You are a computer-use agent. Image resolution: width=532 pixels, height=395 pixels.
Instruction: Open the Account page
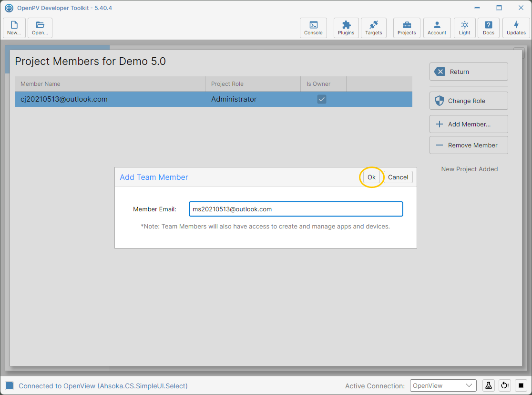click(x=437, y=28)
